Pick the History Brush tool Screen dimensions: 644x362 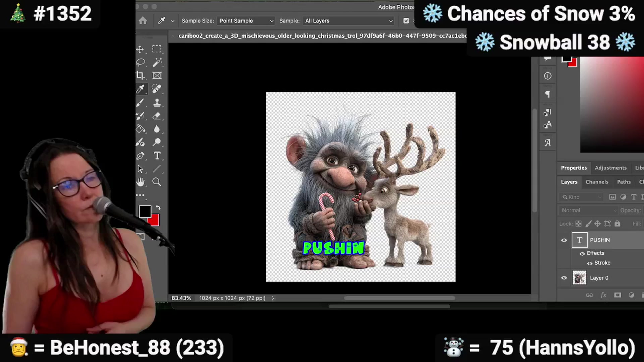[140, 116]
